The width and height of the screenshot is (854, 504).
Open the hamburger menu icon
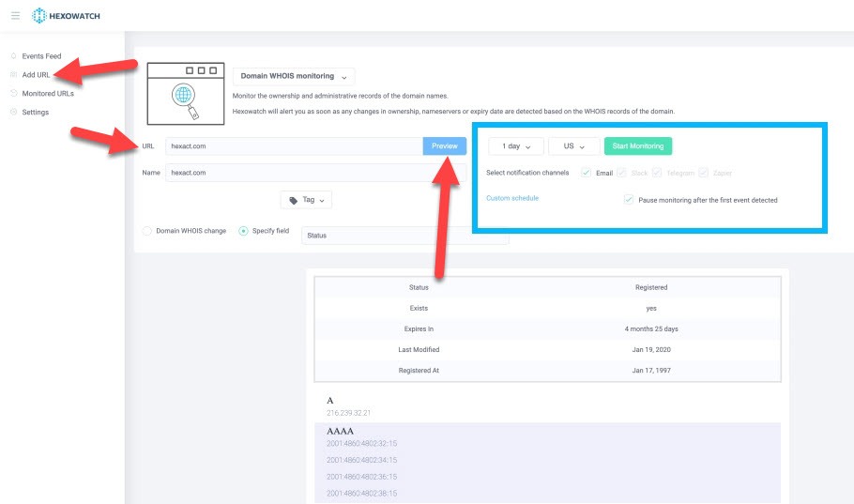[x=15, y=15]
